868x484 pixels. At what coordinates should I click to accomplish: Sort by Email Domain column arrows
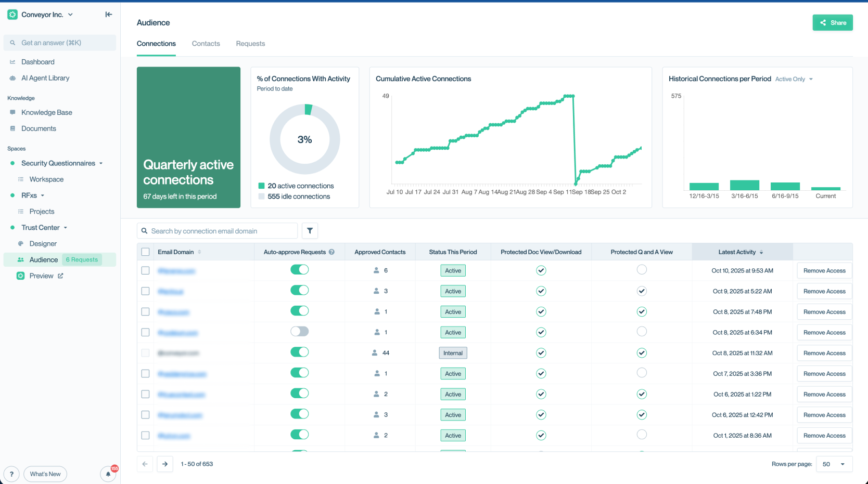point(199,252)
